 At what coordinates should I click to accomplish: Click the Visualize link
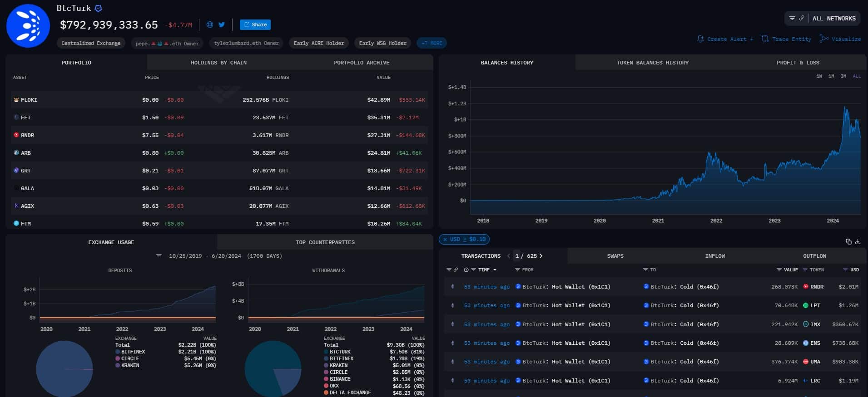click(x=840, y=39)
